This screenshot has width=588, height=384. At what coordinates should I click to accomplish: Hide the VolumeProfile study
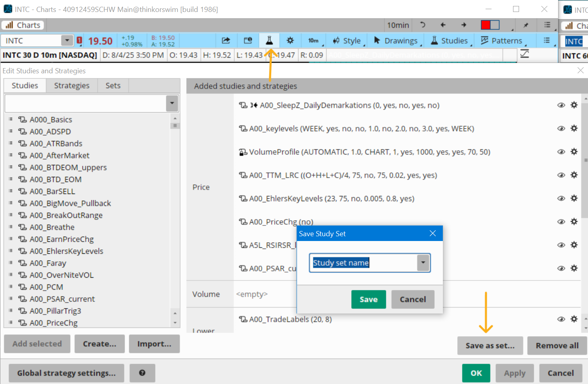point(561,152)
